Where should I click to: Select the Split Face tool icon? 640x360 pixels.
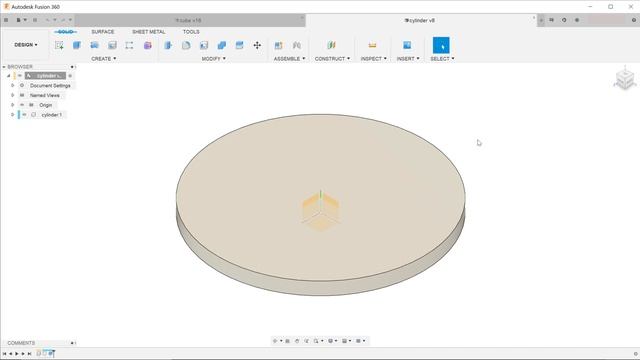[240, 45]
